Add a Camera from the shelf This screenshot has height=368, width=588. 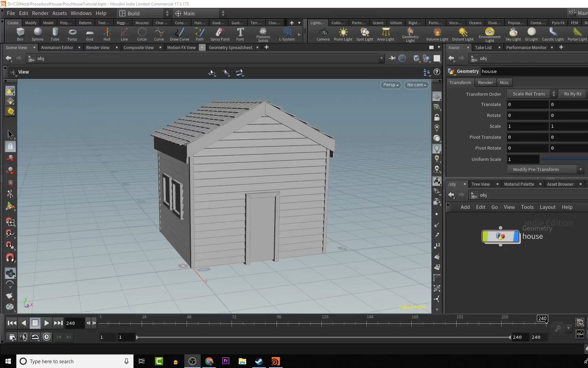323,34
